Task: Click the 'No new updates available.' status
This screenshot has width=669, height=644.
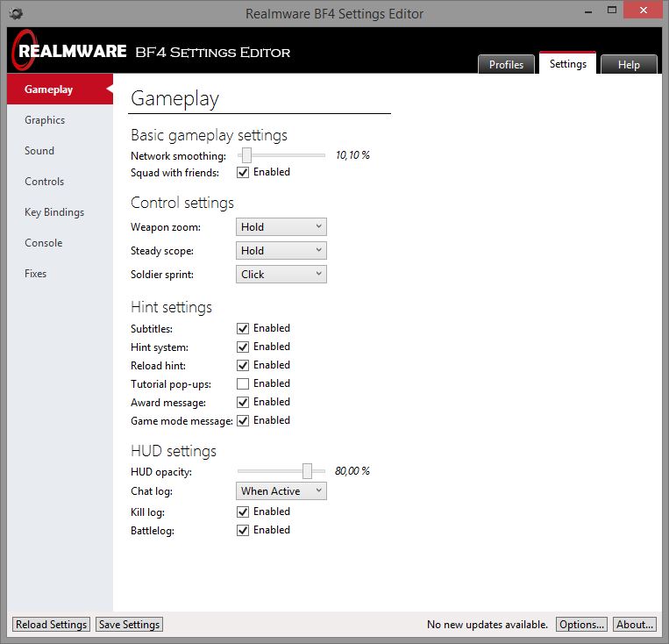Action: click(x=488, y=625)
